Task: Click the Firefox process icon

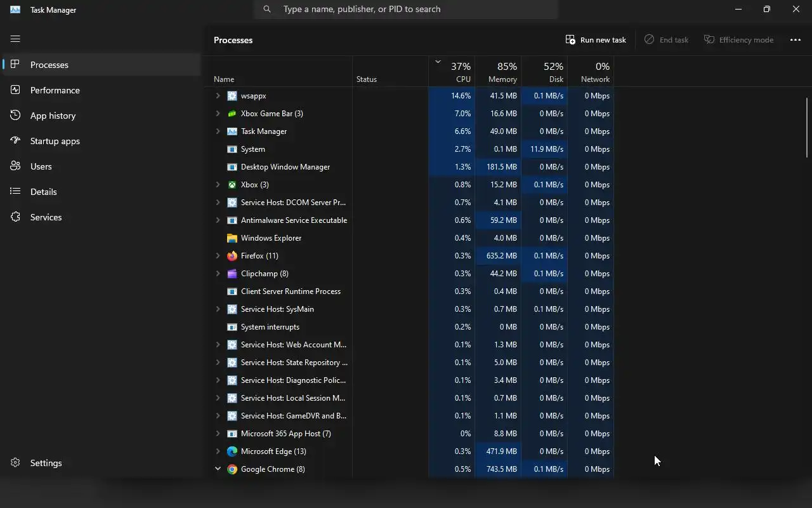Action: (x=232, y=256)
